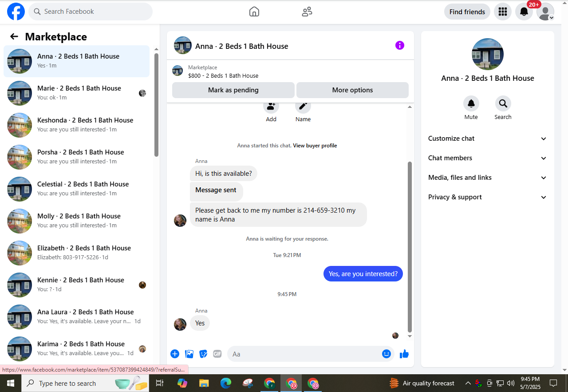Open the Friends icon in top bar
This screenshot has height=392, width=568.
tap(307, 12)
